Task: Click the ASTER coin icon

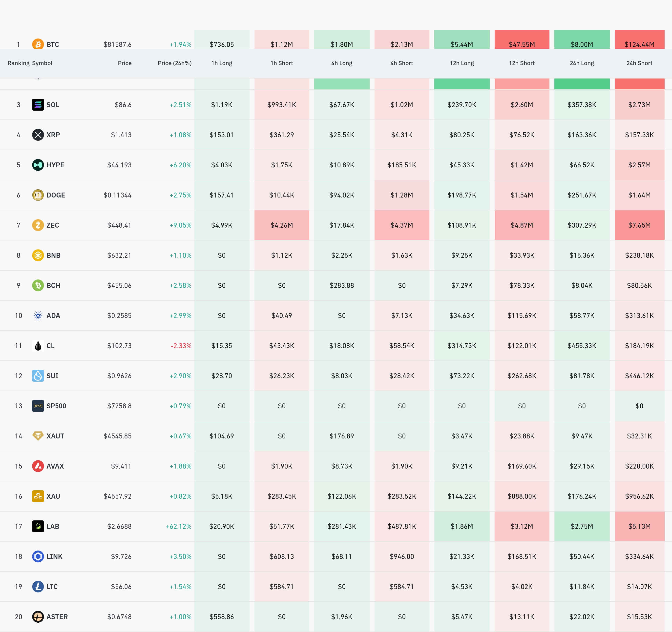Action: 38,616
